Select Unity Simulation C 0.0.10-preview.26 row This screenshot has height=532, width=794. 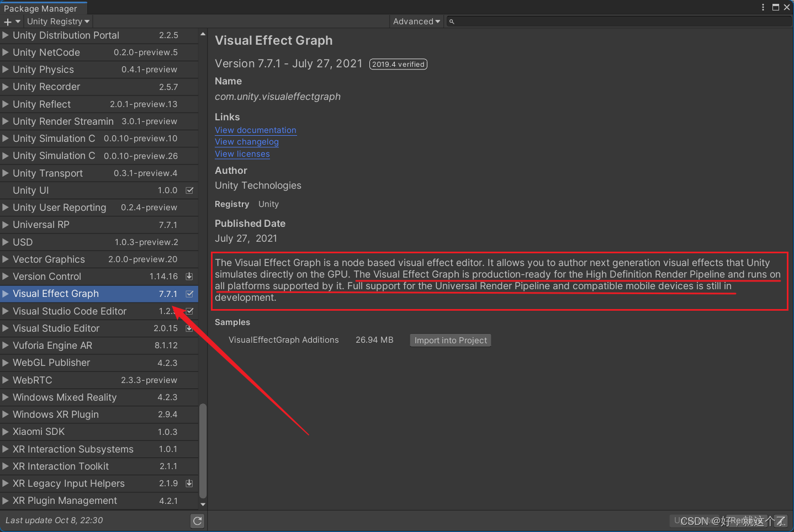click(x=99, y=156)
